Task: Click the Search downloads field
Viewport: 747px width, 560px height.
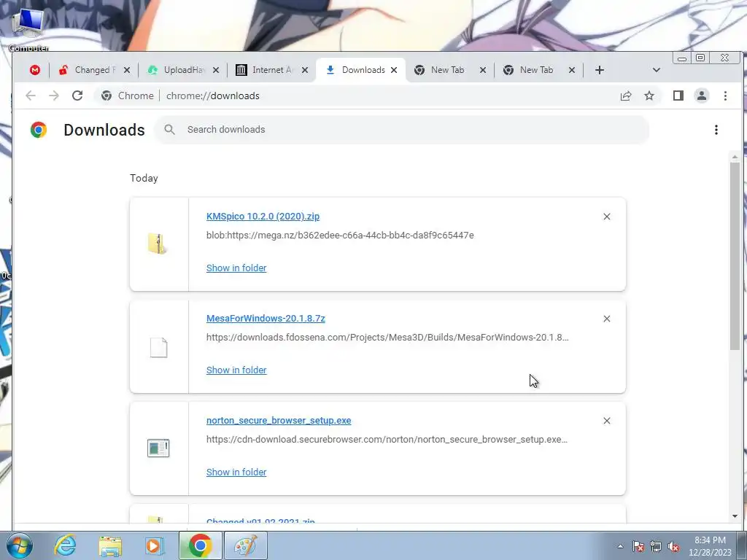Action: point(402,130)
